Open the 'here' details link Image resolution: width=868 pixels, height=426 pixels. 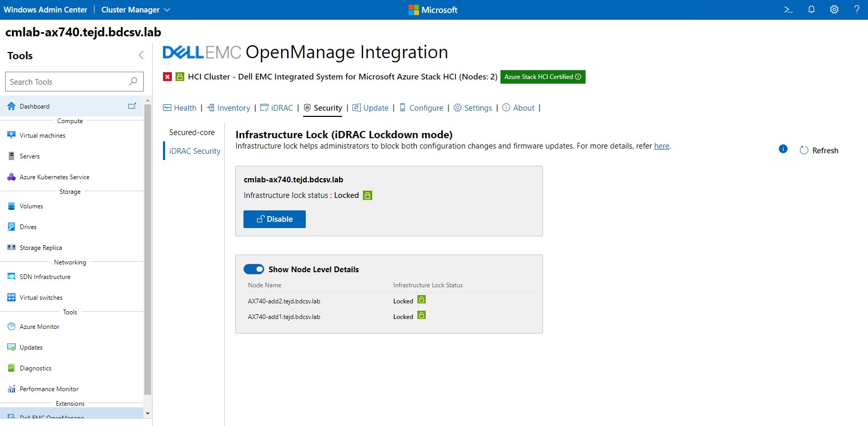click(661, 146)
